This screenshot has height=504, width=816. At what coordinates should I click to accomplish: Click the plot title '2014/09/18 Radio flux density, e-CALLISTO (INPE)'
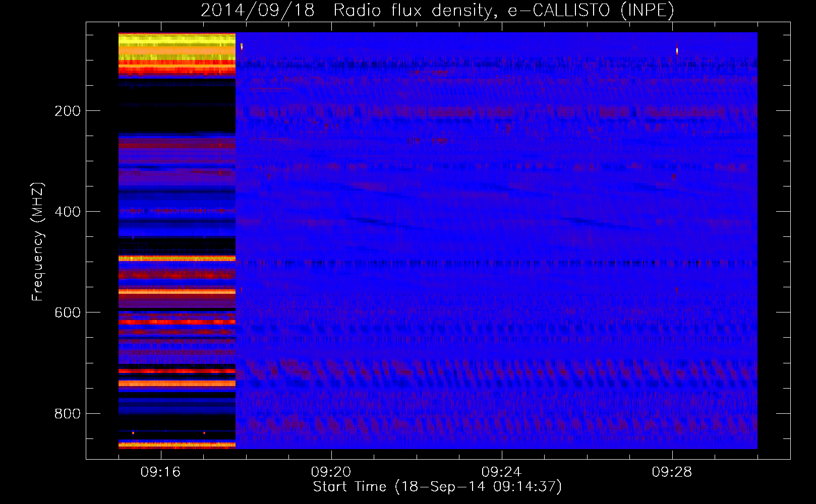437,10
